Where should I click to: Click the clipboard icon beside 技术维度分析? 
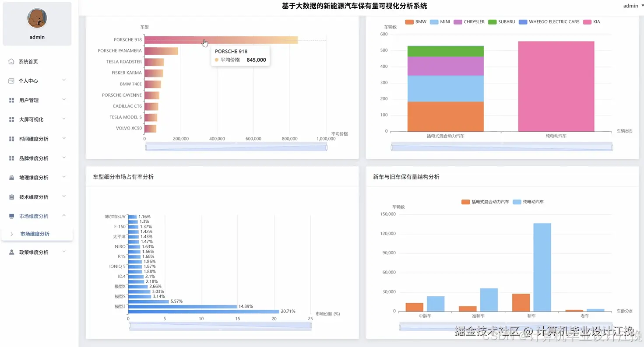click(x=11, y=197)
